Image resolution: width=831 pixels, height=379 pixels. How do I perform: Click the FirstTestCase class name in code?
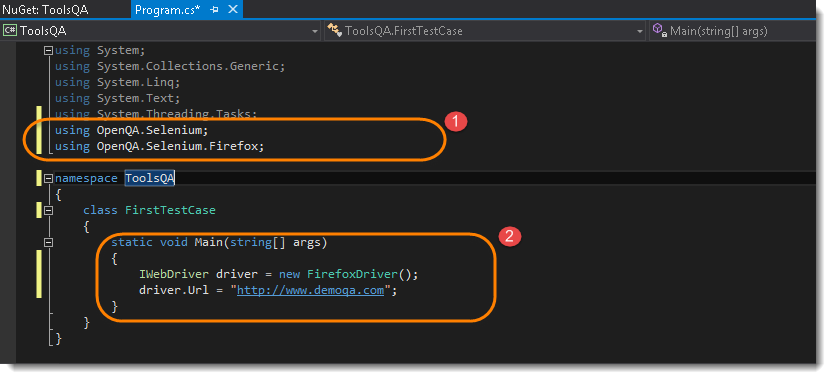click(170, 210)
